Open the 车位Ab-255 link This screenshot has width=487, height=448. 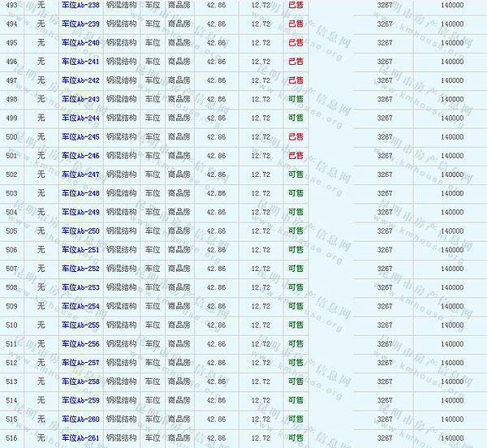tap(80, 325)
